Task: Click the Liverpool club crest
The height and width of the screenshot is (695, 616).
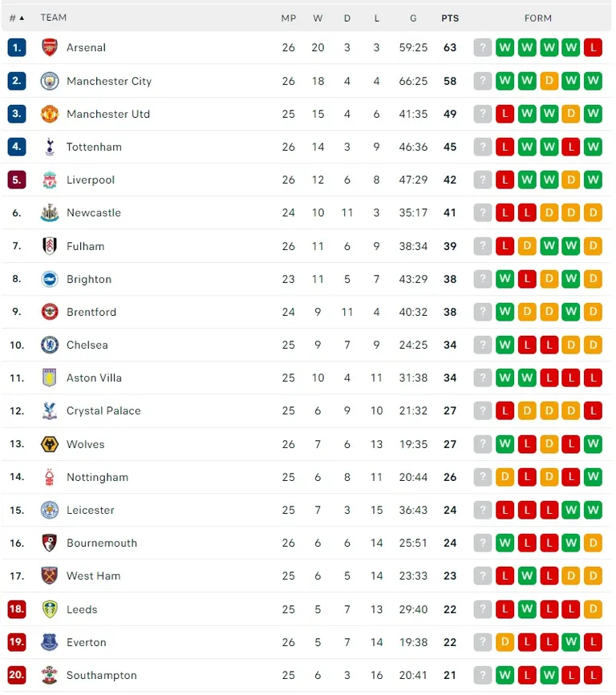Action: coord(50,180)
